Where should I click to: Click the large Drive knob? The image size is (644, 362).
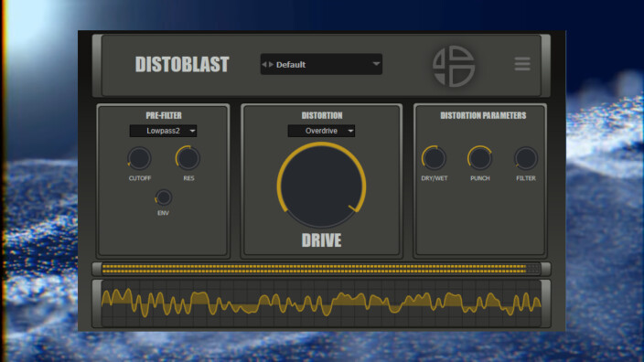(x=321, y=185)
